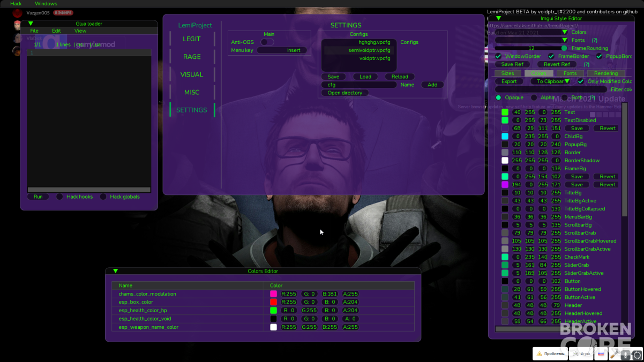The height and width of the screenshot is (362, 644).
Task: Click the Run button in Glua loader
Action: [38, 197]
